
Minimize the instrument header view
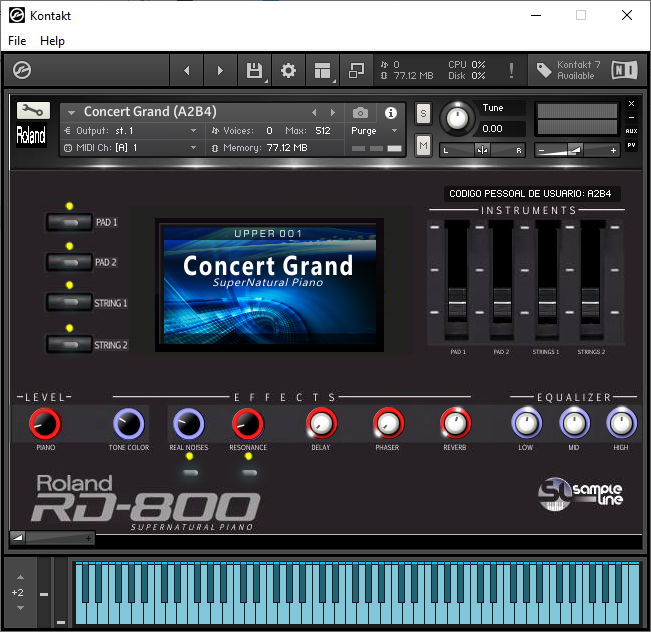point(631,118)
